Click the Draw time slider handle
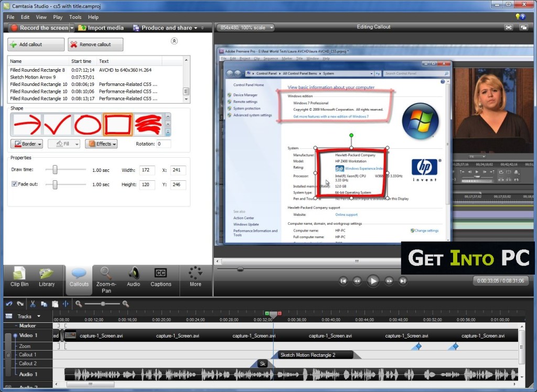 tap(55, 170)
